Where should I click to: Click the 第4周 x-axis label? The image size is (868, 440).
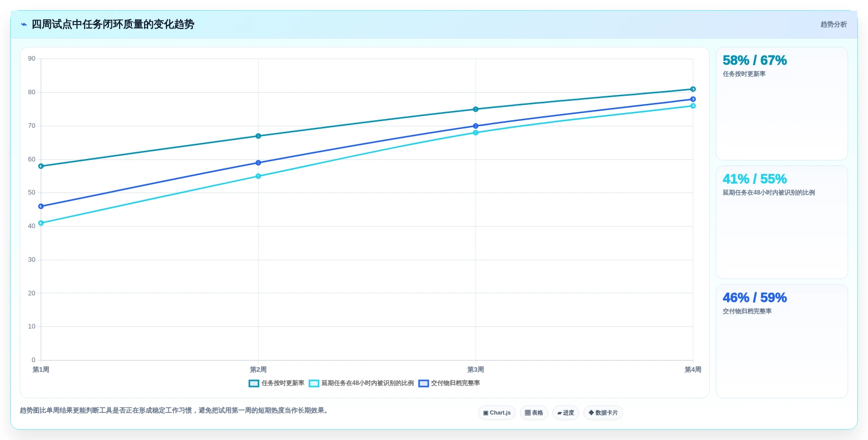pyautogui.click(x=693, y=370)
